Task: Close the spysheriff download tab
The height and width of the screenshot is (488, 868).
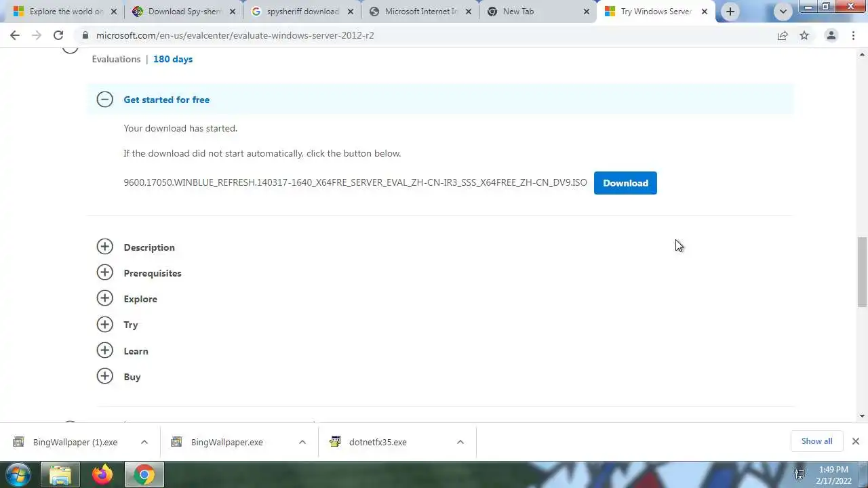Action: 350,12
